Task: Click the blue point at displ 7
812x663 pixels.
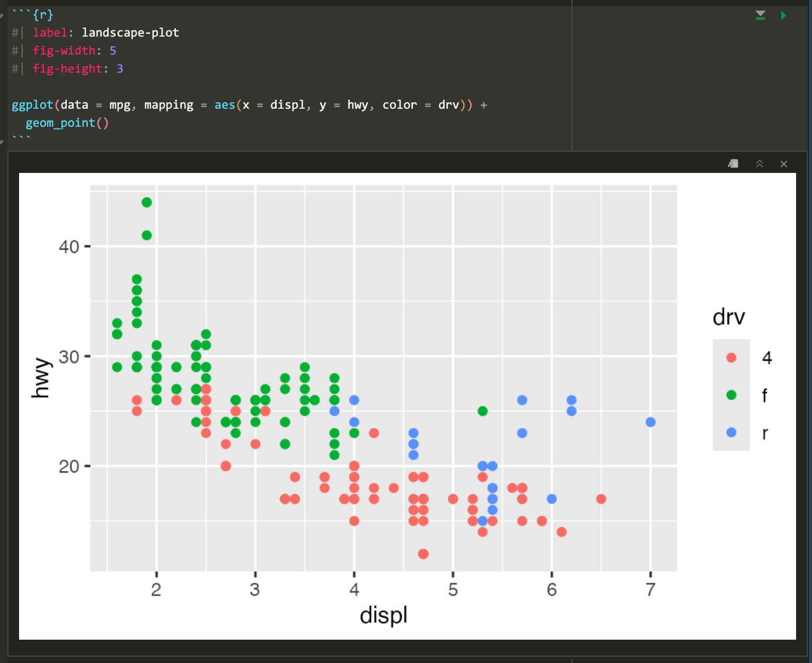Action: pos(650,422)
